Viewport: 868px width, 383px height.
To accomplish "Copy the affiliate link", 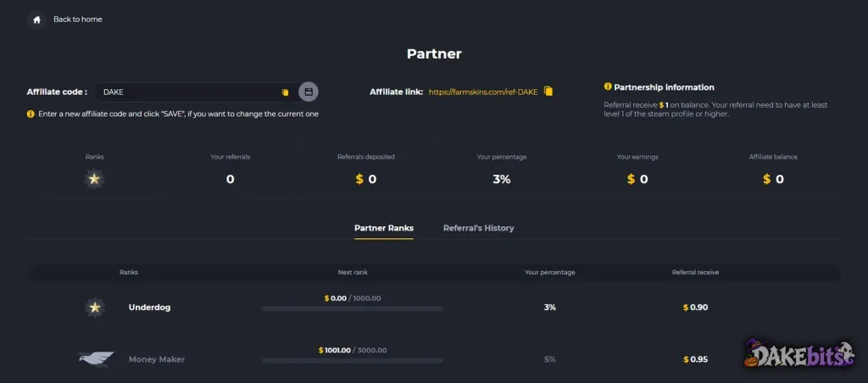I will coord(548,92).
